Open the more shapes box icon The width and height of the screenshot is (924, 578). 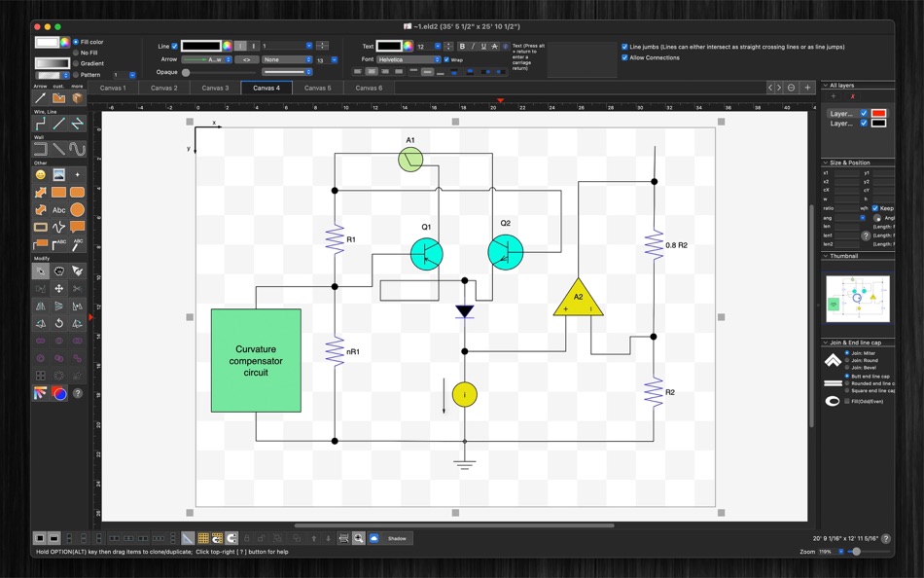click(77, 98)
